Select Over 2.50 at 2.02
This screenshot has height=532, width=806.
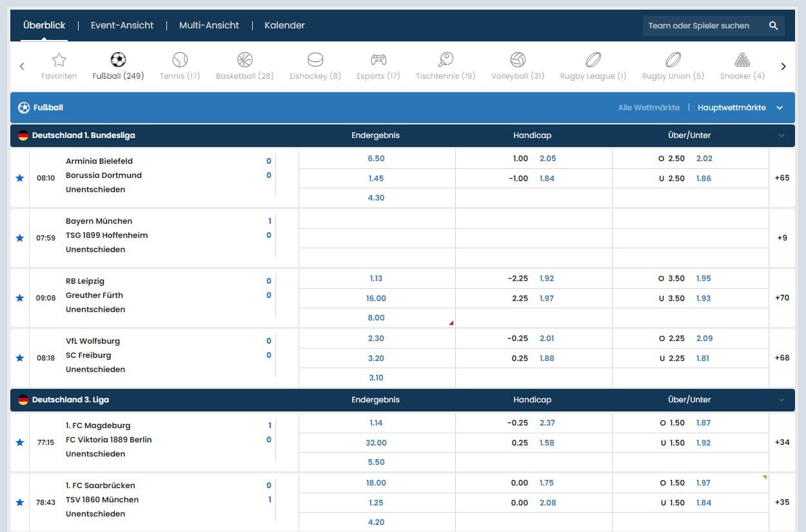point(690,159)
